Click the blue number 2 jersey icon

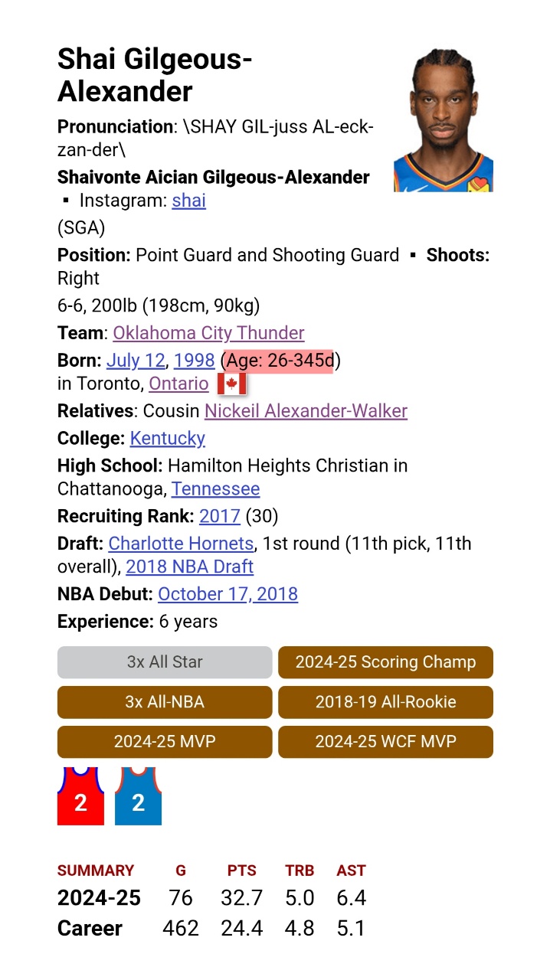pos(138,796)
